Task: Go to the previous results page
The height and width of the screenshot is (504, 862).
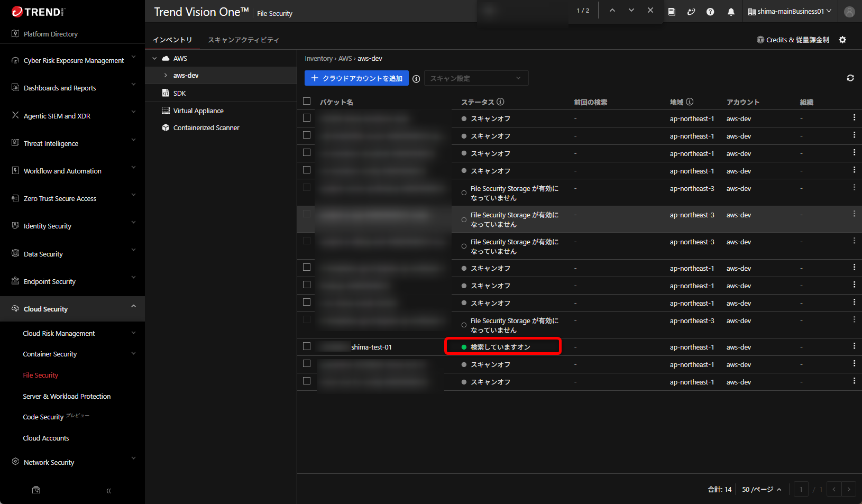Action: point(834,489)
